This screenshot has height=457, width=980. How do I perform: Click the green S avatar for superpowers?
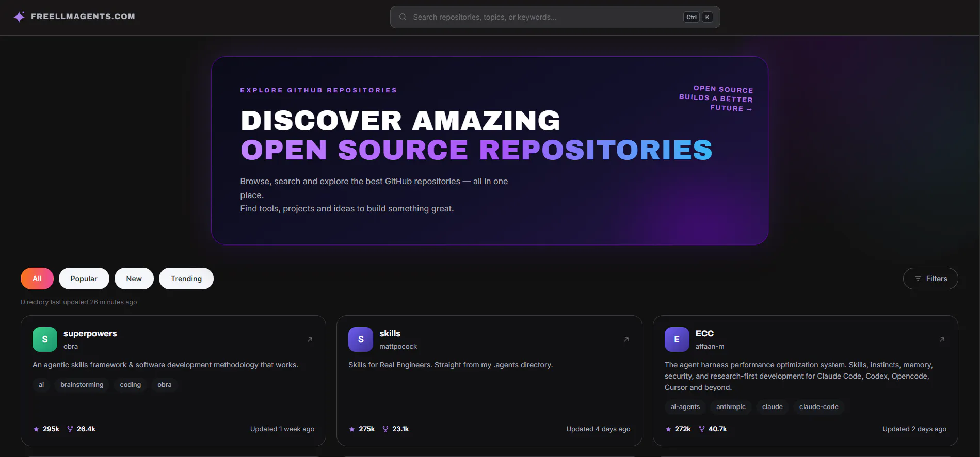(45, 339)
